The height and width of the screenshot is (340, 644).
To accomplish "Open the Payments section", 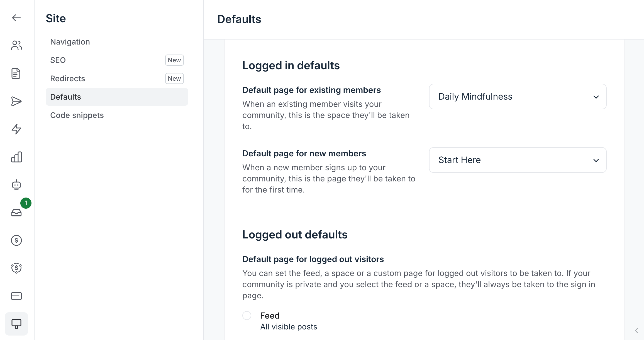I will 16,240.
